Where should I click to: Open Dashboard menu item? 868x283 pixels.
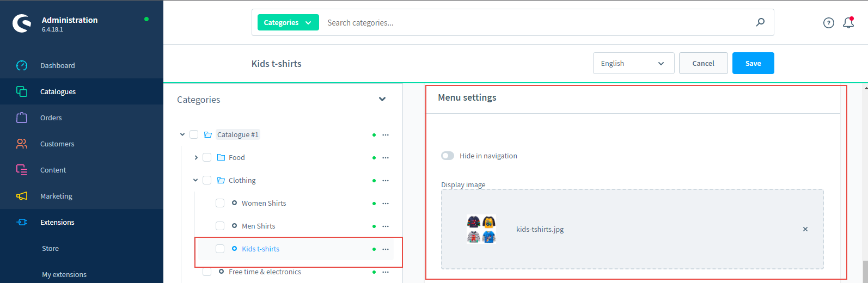[x=82, y=65]
